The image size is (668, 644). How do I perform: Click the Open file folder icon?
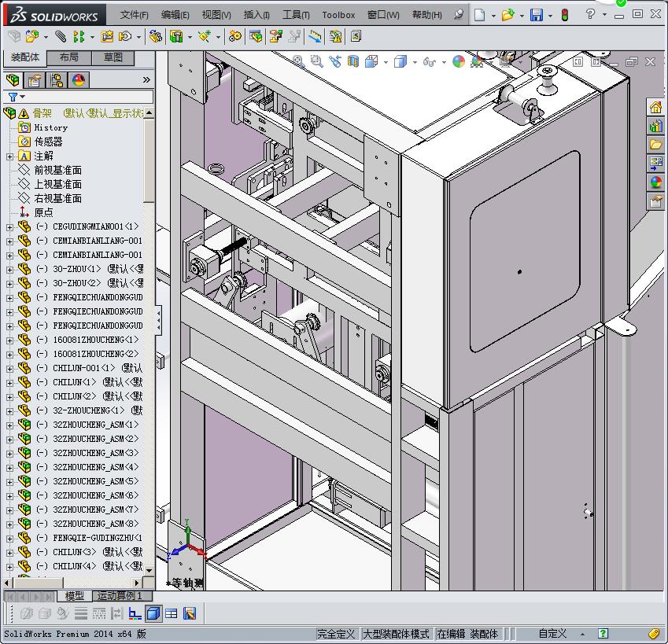pos(507,15)
